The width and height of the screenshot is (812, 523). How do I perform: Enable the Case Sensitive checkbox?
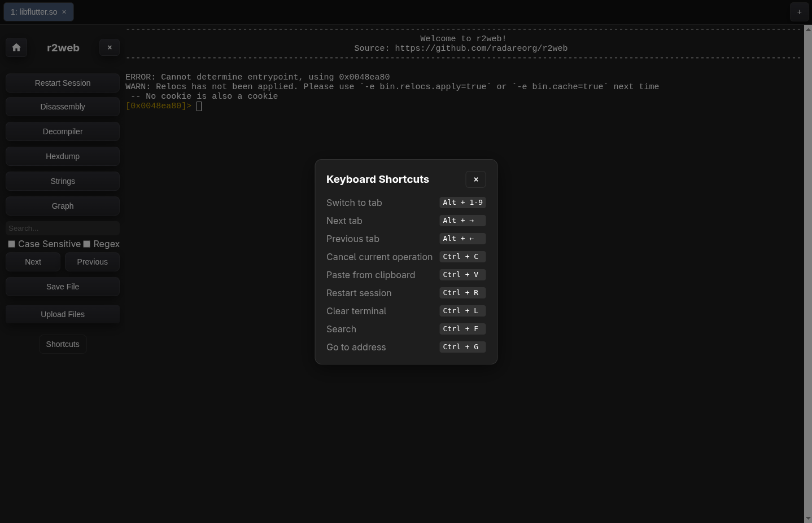pyautogui.click(x=11, y=244)
